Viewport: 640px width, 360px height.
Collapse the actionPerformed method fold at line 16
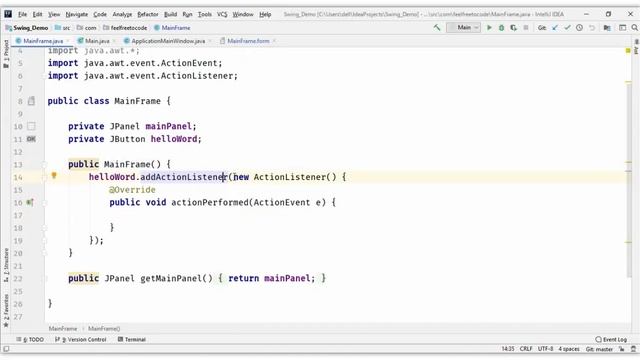tap(44, 202)
